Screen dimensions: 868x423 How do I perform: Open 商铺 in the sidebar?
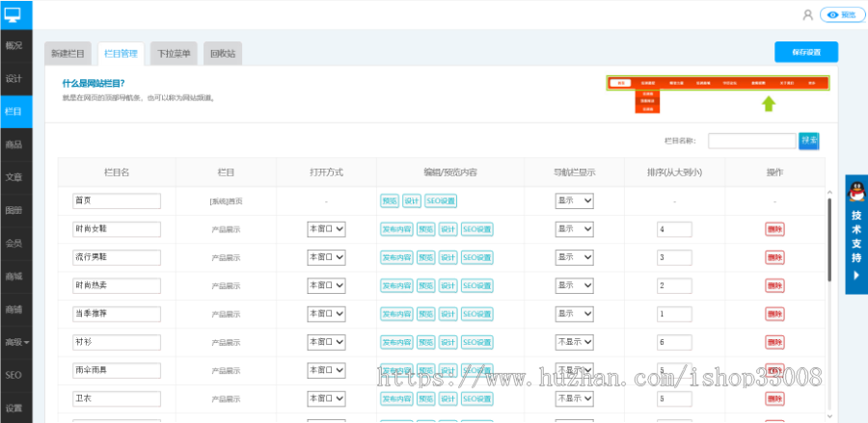click(x=14, y=309)
